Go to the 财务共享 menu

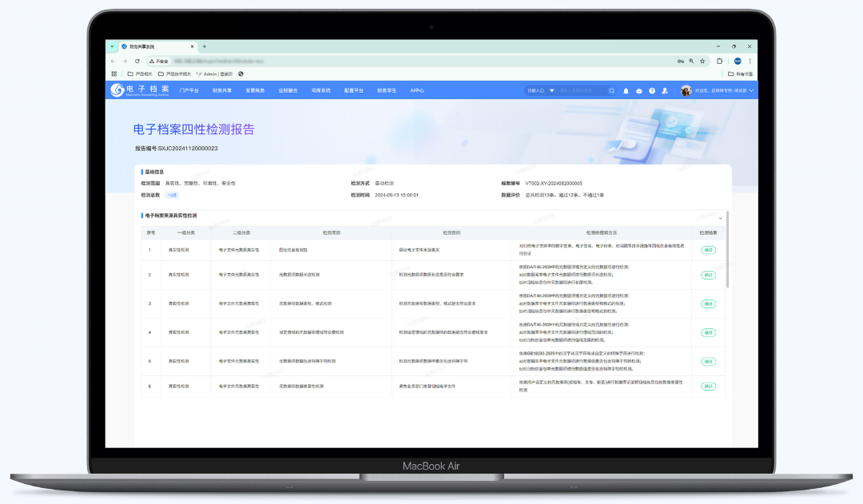tap(222, 91)
